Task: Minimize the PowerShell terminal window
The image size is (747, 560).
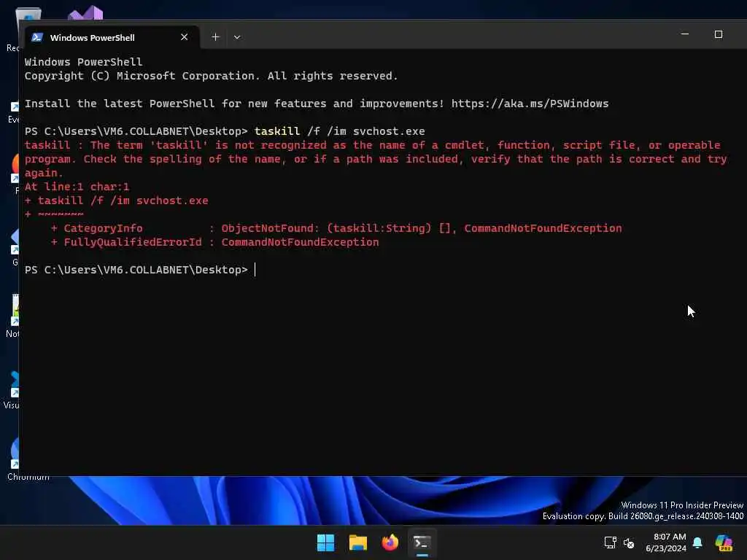Action: pyautogui.click(x=684, y=34)
